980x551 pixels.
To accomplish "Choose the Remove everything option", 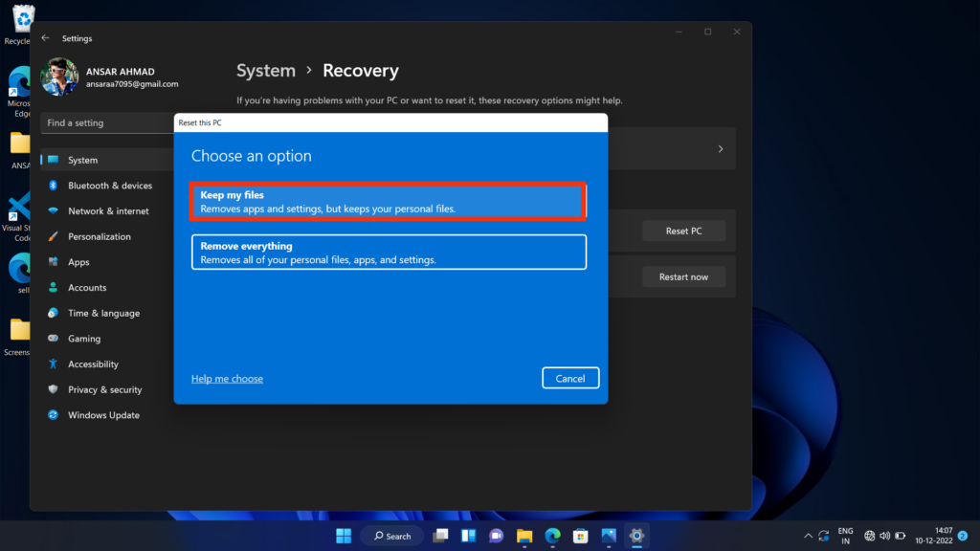I will point(389,252).
